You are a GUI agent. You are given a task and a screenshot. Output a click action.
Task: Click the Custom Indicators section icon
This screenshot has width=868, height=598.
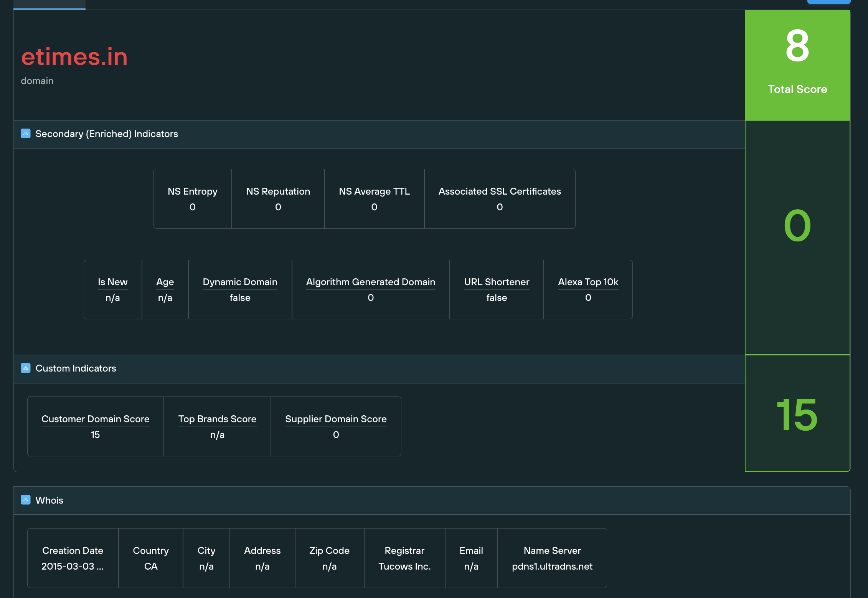tap(26, 368)
